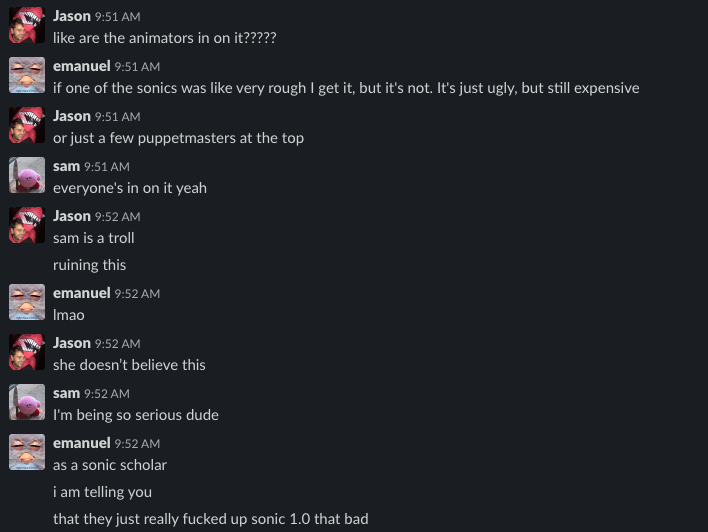Viewport: 708px width, 532px height.
Task: Click emanuel's username above the sonics message
Action: coord(82,66)
